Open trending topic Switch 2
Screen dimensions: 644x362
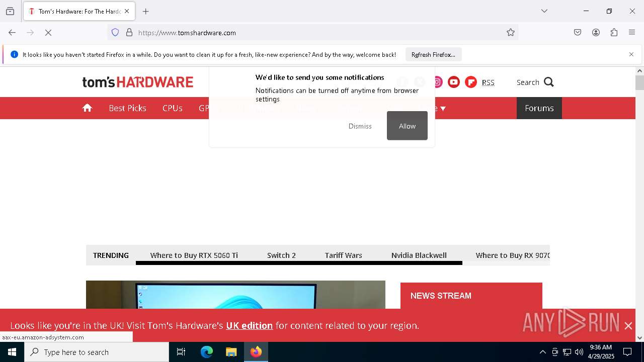281,255
